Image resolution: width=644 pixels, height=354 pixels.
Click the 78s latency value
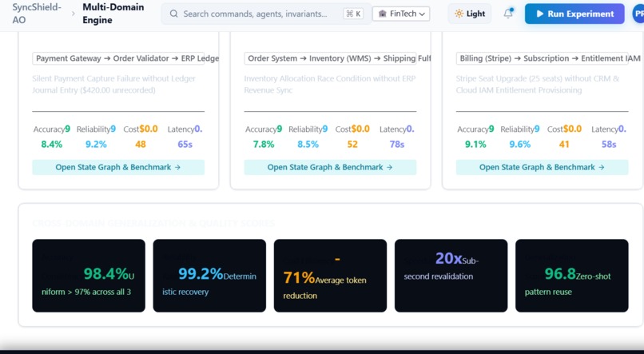click(397, 144)
